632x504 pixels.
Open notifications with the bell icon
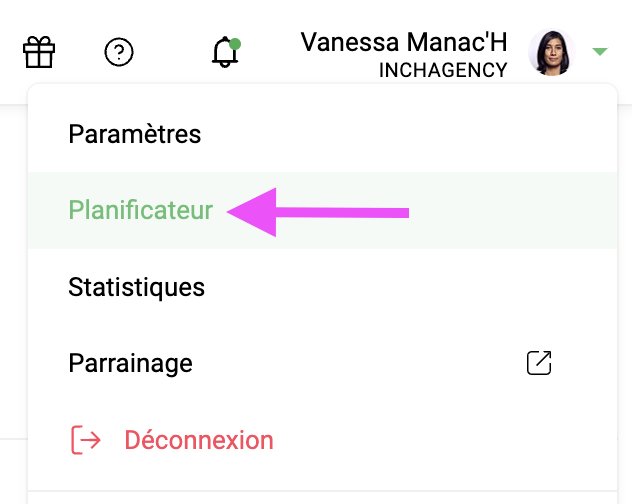pos(225,53)
